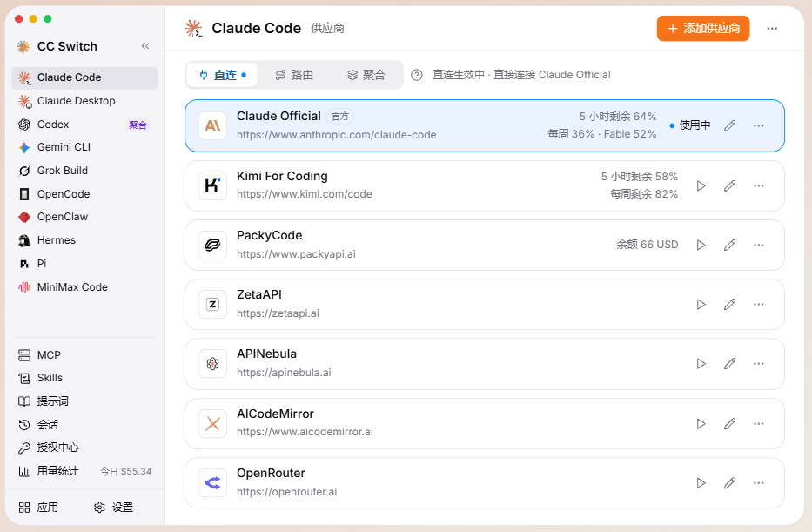812x532 pixels.
Task: Open 用量统计 usage statistics
Action: coord(84,471)
